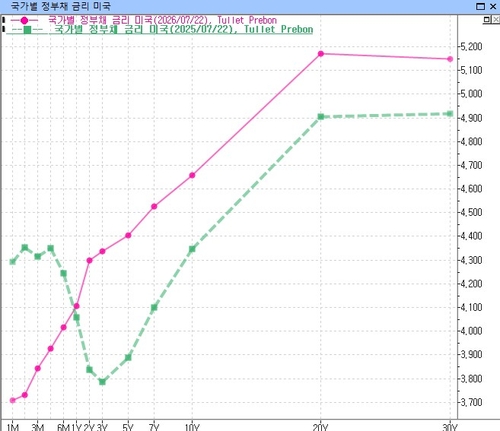Click the green square point at 10Y
500x431 pixels.
[x=192, y=249]
